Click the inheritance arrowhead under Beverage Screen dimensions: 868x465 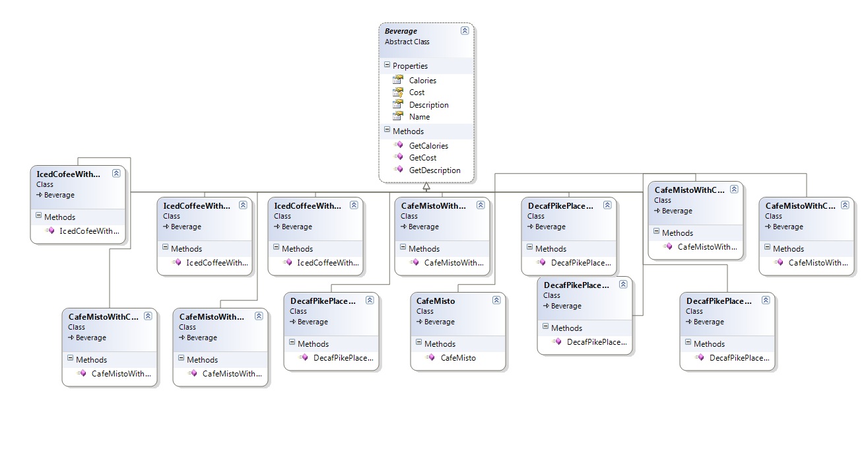426,187
